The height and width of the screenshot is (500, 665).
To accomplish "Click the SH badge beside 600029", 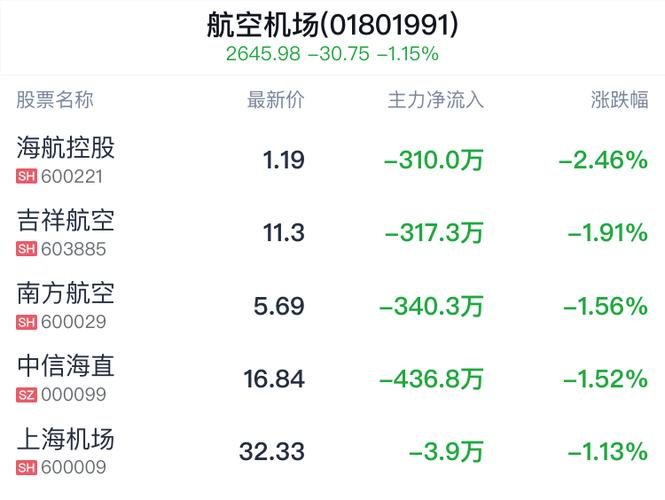I will (27, 323).
